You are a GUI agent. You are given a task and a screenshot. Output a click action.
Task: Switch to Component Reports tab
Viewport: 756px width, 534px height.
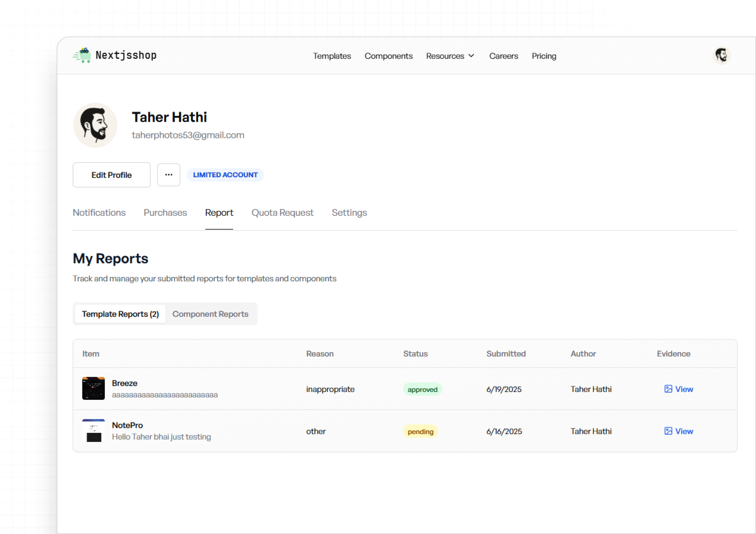coord(210,314)
